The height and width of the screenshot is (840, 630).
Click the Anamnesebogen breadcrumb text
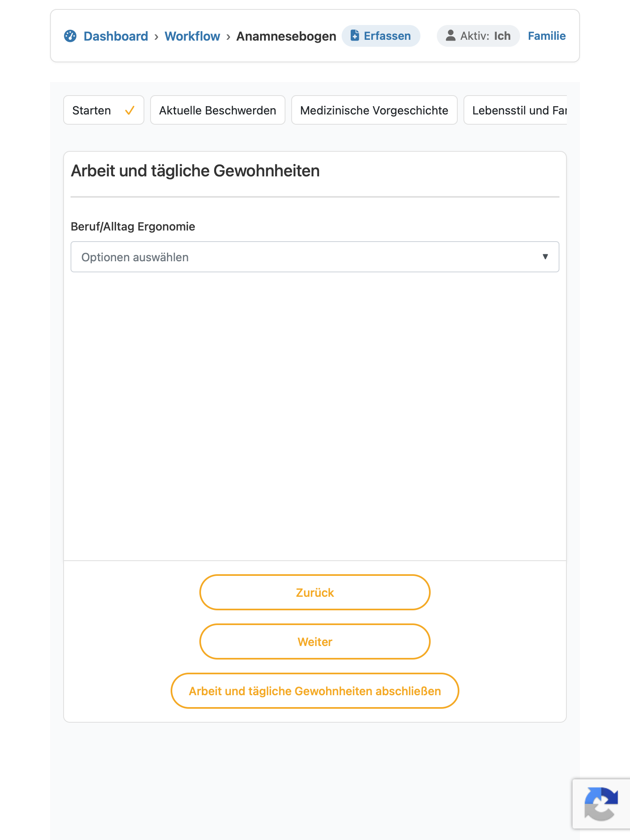click(286, 36)
